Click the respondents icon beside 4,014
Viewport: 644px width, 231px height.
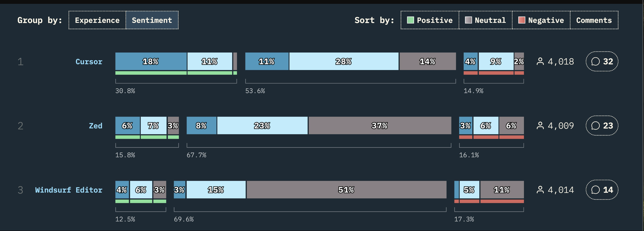pyautogui.click(x=540, y=190)
